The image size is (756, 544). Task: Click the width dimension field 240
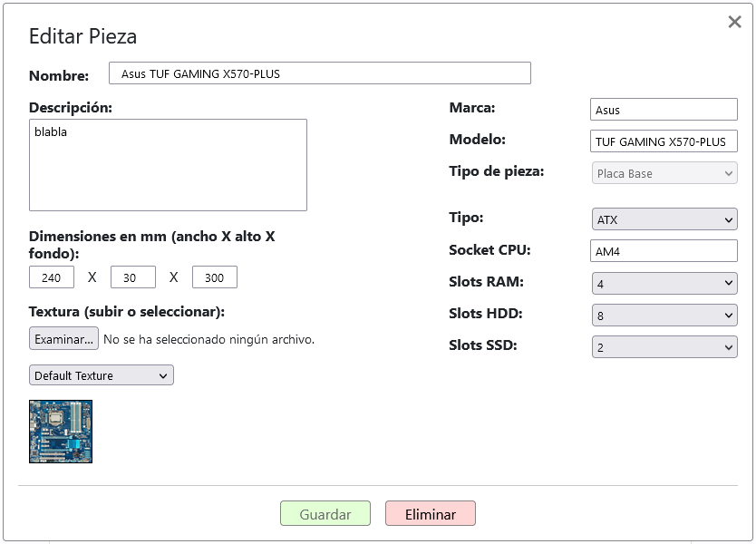pos(52,277)
